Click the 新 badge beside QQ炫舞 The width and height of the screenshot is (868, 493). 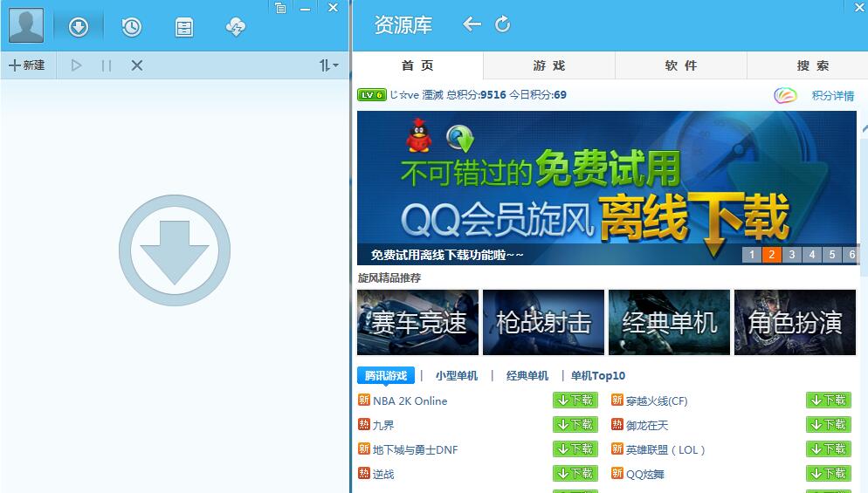tap(617, 473)
